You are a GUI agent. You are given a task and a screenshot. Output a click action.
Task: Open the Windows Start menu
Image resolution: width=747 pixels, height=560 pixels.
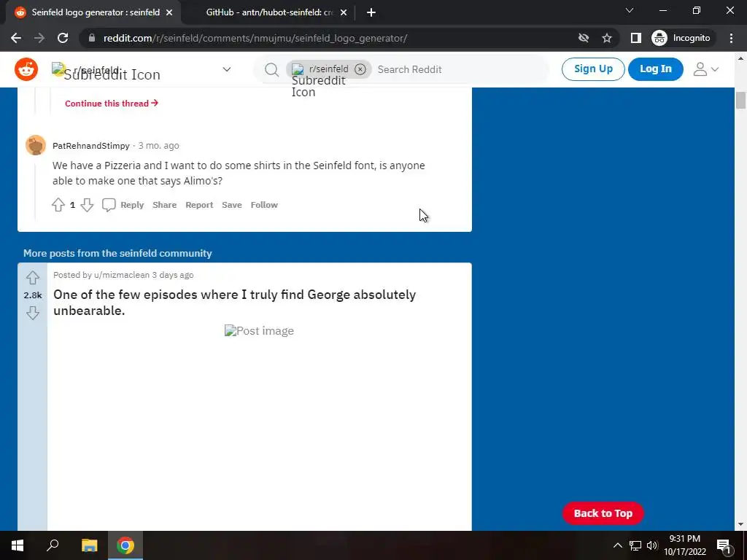[x=18, y=545]
